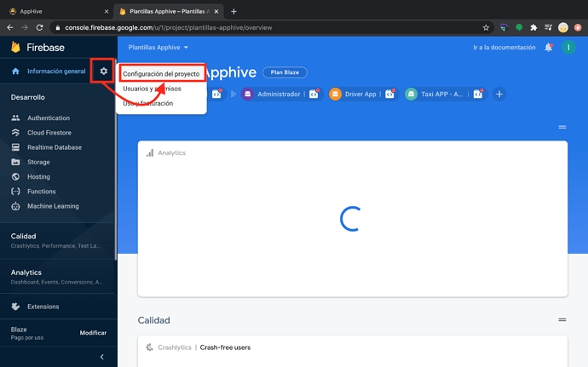The width and height of the screenshot is (588, 367).
Task: Collapse the sidebar with bottom chevron
Action: [x=102, y=357]
